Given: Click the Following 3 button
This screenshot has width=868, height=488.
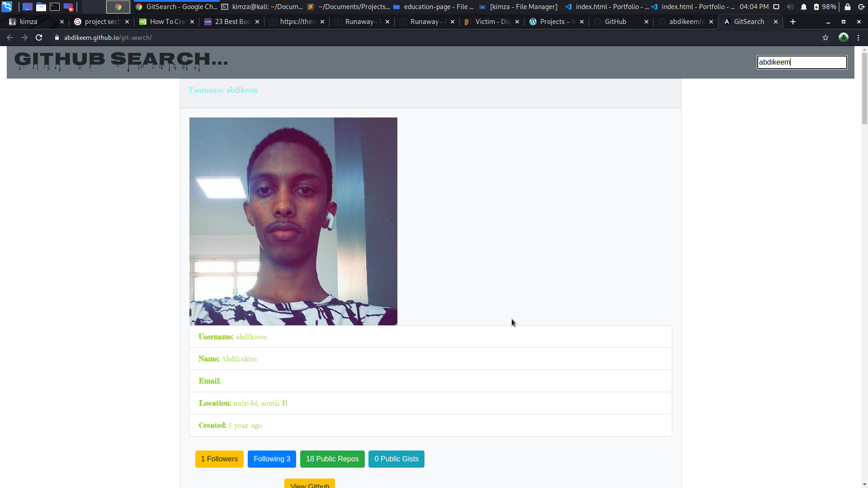Looking at the screenshot, I should (x=272, y=459).
